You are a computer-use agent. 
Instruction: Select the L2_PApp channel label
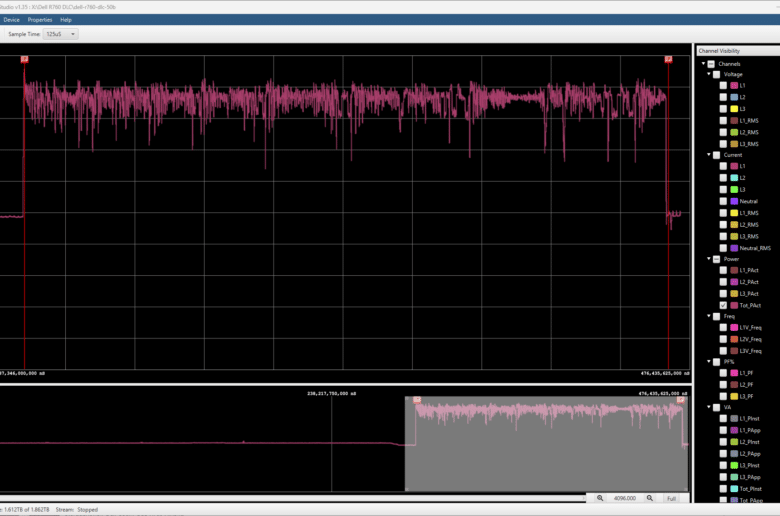(750, 454)
